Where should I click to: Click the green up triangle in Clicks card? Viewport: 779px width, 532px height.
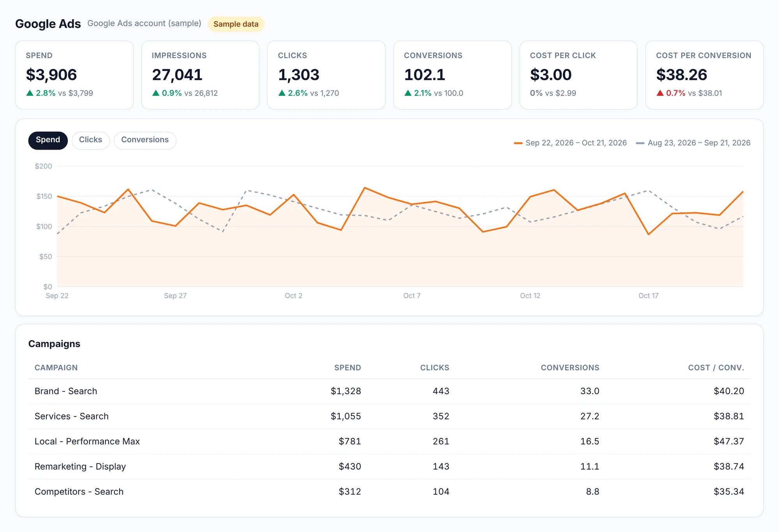(282, 93)
